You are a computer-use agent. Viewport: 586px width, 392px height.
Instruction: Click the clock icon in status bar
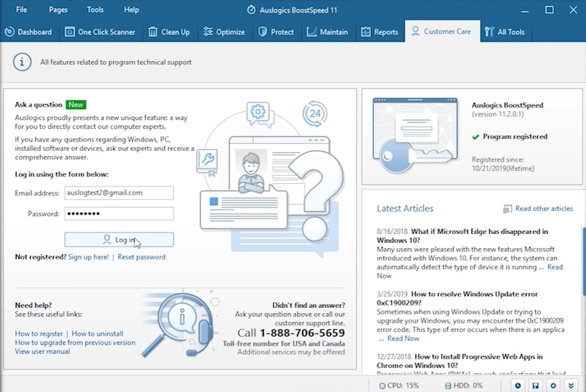pos(518,386)
